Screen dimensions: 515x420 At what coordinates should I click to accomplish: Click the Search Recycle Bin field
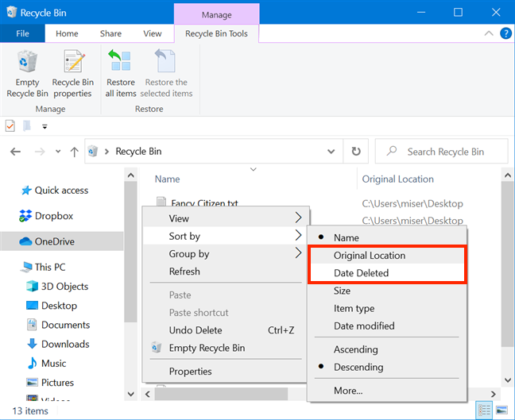(x=441, y=152)
